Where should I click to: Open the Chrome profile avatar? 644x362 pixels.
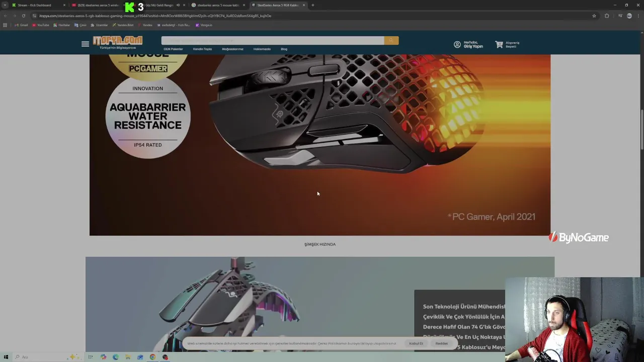tap(629, 16)
